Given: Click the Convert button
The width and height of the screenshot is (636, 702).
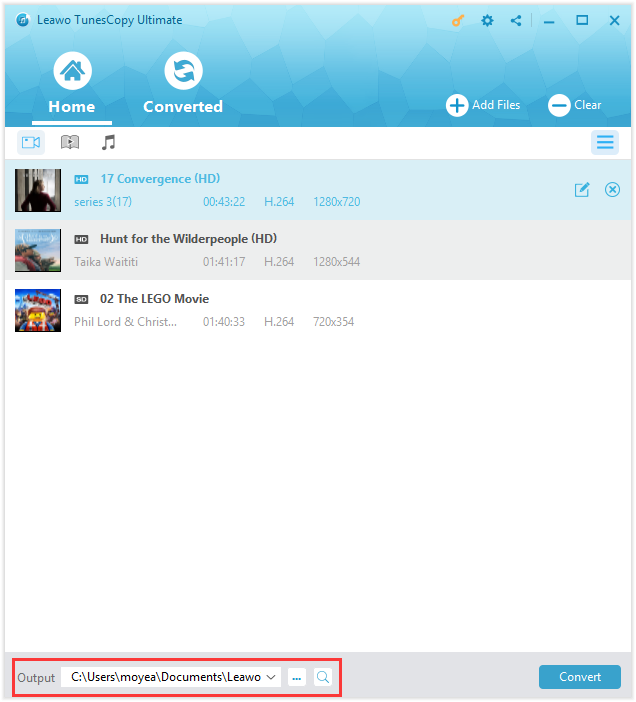Looking at the screenshot, I should [x=580, y=677].
